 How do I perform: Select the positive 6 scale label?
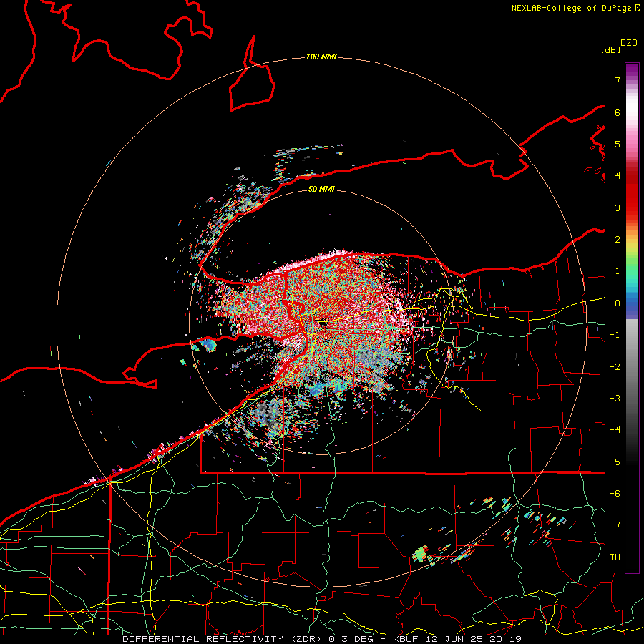pyautogui.click(x=618, y=112)
